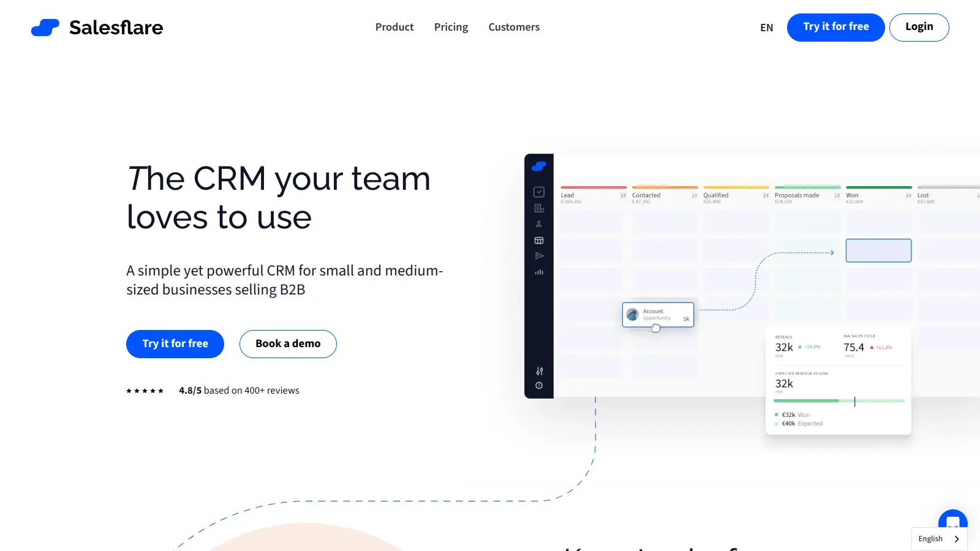Image resolution: width=980 pixels, height=551 pixels.
Task: Open the Pricing menu item
Action: [451, 27]
